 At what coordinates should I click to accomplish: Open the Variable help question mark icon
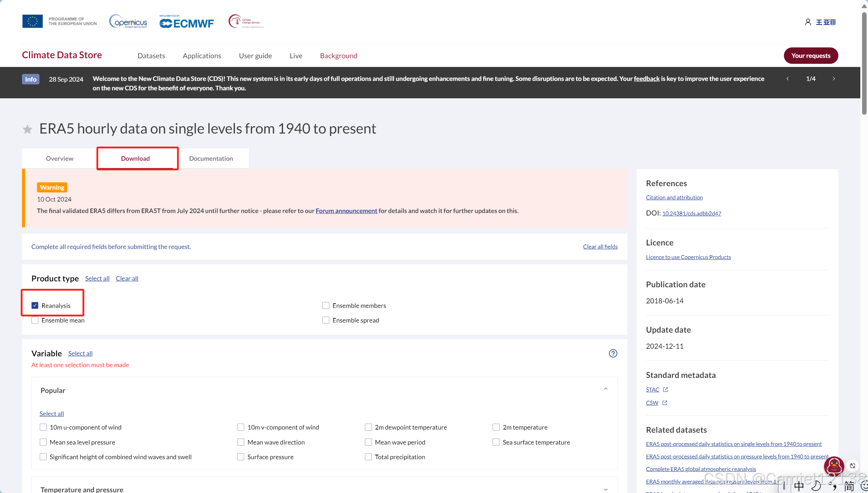(x=613, y=353)
